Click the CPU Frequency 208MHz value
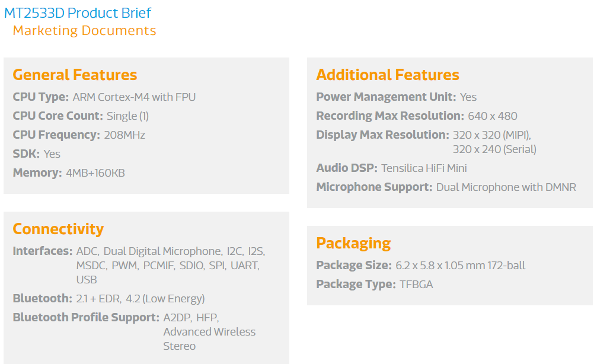594x364 pixels. (x=124, y=135)
